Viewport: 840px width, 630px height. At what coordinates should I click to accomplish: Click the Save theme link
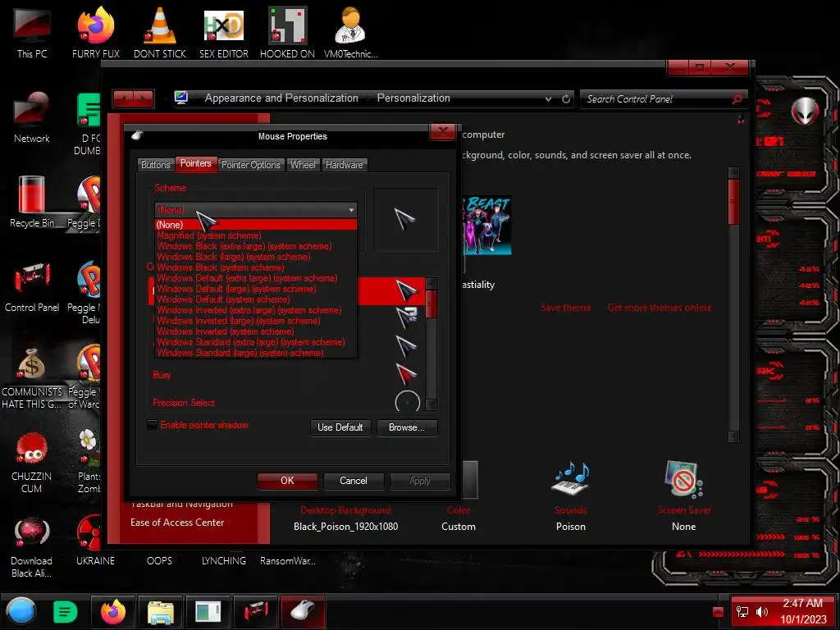(566, 308)
